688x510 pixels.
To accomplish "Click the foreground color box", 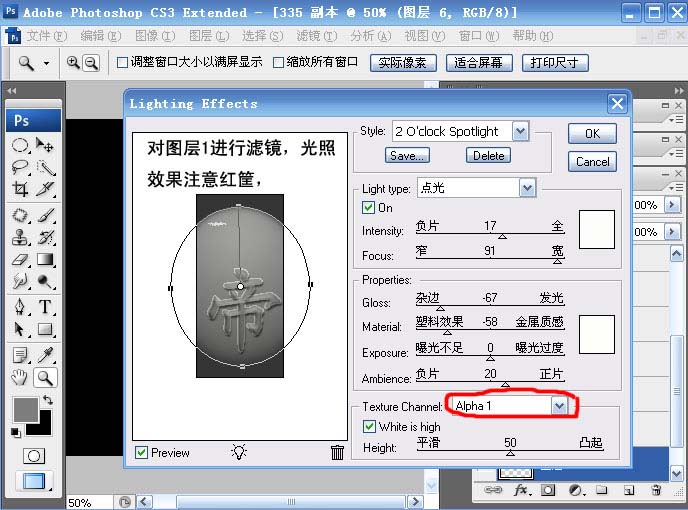I will pyautogui.click(x=26, y=410).
